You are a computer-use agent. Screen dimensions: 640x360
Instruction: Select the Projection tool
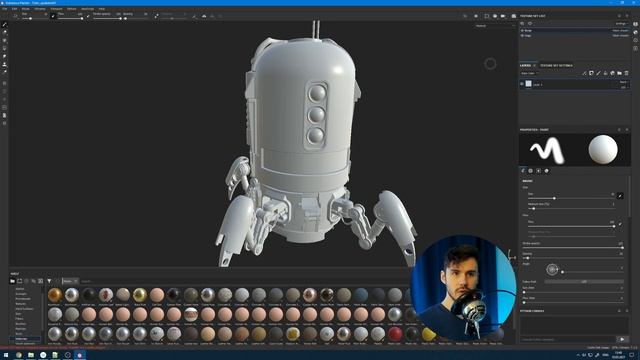pos(4,40)
